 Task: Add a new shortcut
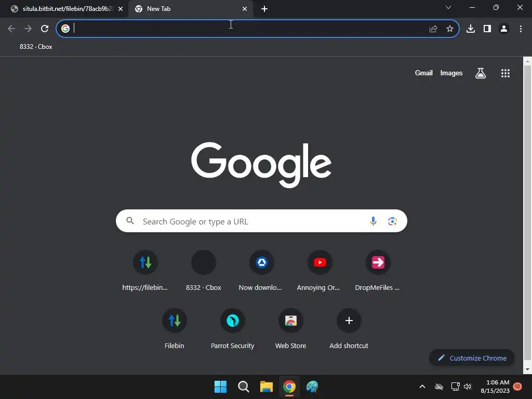tap(349, 329)
